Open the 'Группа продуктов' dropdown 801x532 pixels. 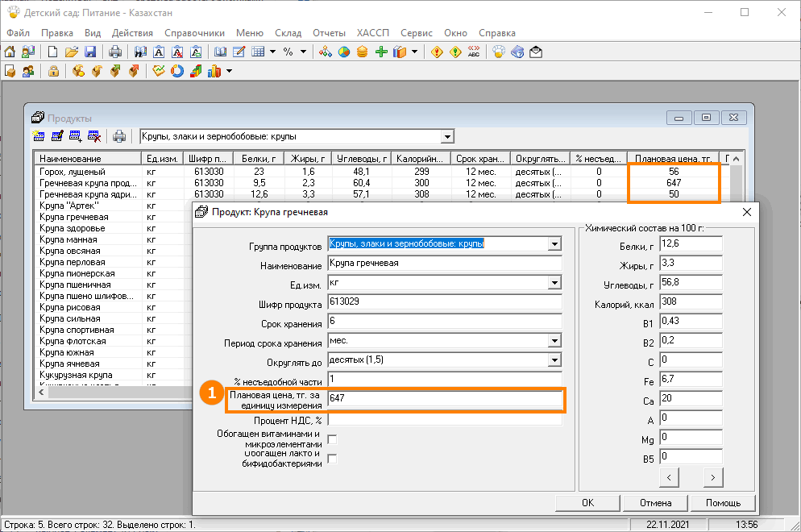point(554,243)
